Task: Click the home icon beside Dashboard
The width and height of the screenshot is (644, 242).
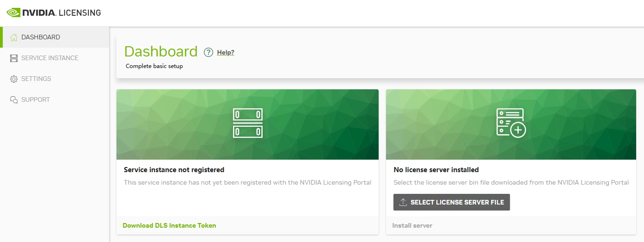Action: point(14,37)
